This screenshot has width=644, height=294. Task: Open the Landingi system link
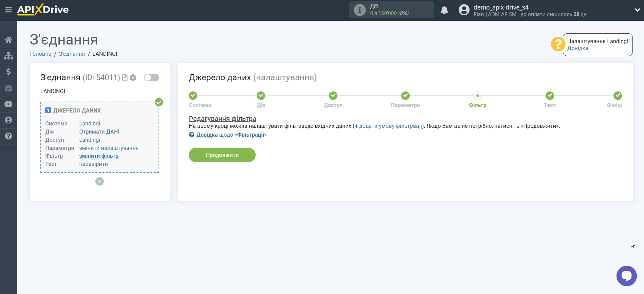(90, 123)
